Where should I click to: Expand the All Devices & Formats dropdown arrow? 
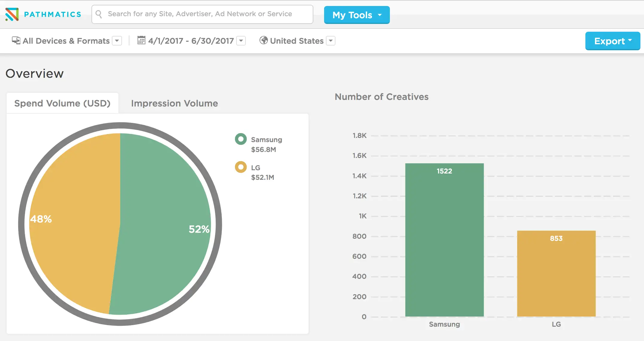(x=117, y=41)
